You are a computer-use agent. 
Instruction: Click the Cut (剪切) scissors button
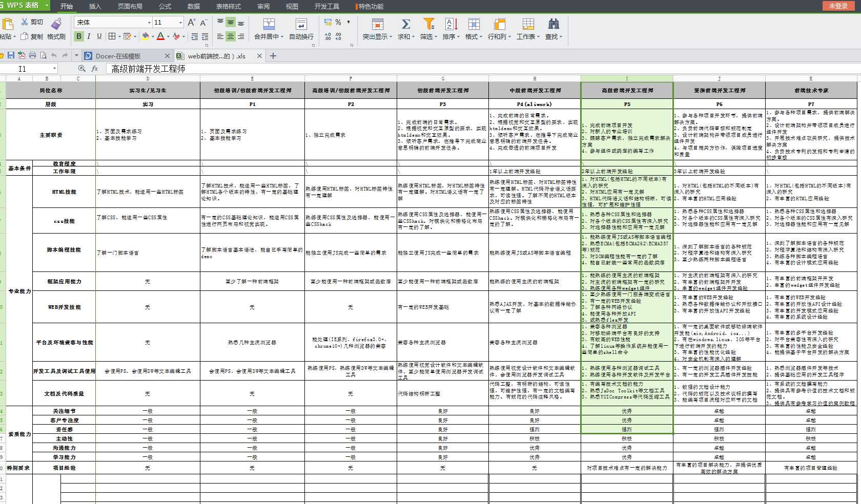(x=32, y=22)
